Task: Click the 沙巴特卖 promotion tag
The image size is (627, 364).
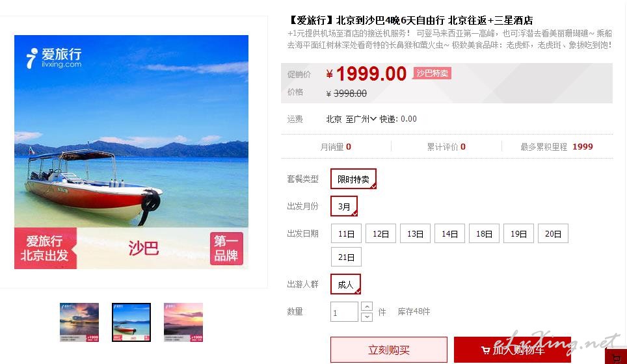Action: (432, 73)
